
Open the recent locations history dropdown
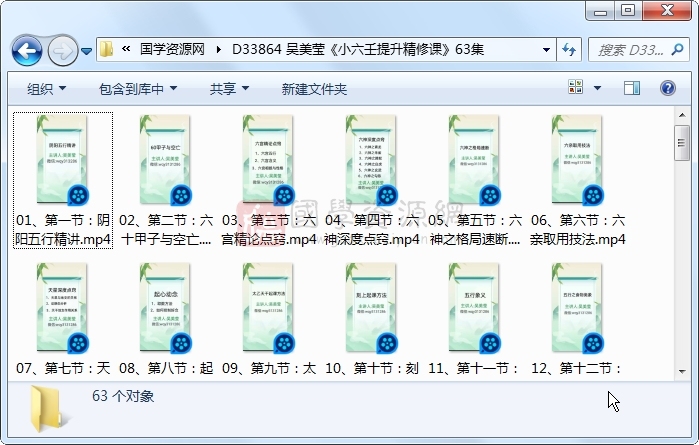(x=86, y=51)
